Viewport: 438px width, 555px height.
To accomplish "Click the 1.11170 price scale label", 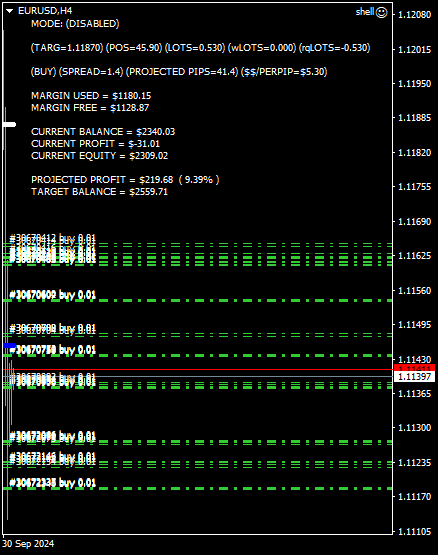I will [415, 497].
